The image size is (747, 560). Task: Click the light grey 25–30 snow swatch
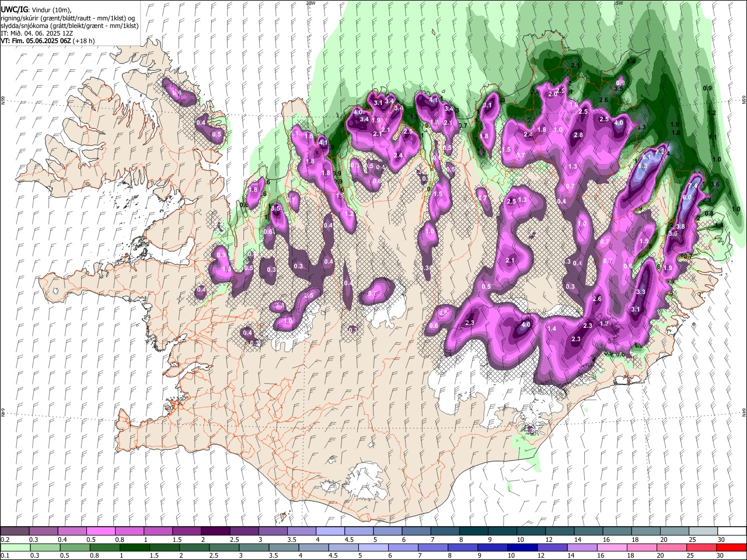coord(704,531)
